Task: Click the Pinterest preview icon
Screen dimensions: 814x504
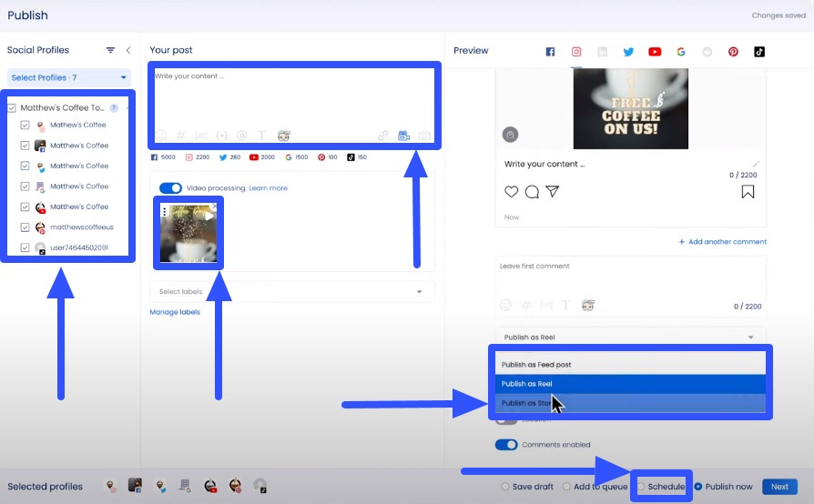Action: pos(733,52)
